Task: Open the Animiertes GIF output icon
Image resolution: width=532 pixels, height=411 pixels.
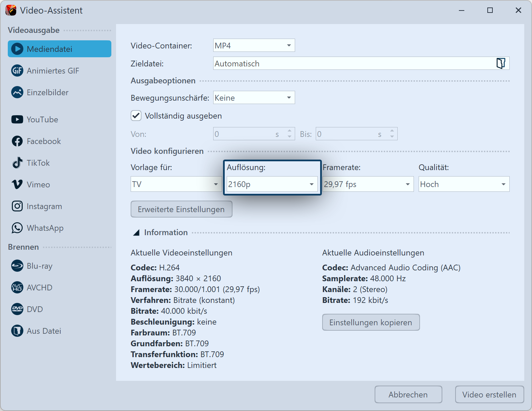Action: click(17, 71)
